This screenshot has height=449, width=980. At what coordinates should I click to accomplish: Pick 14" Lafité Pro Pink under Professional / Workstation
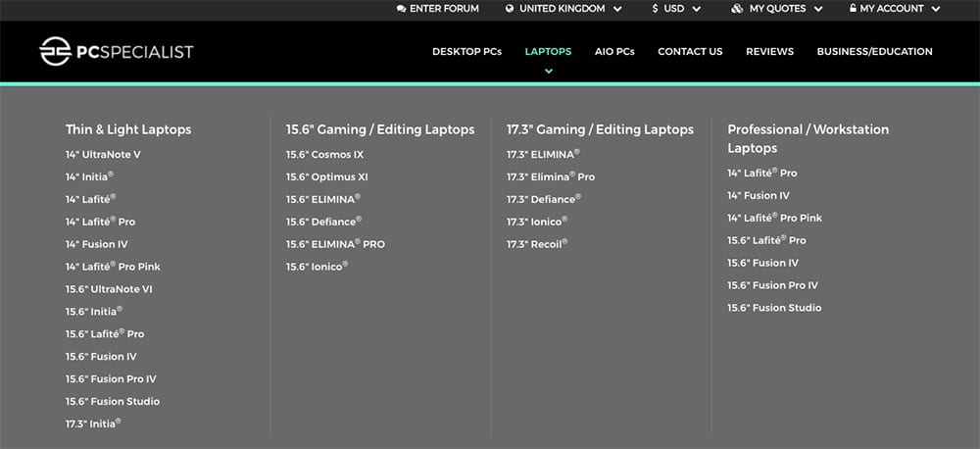[775, 219]
